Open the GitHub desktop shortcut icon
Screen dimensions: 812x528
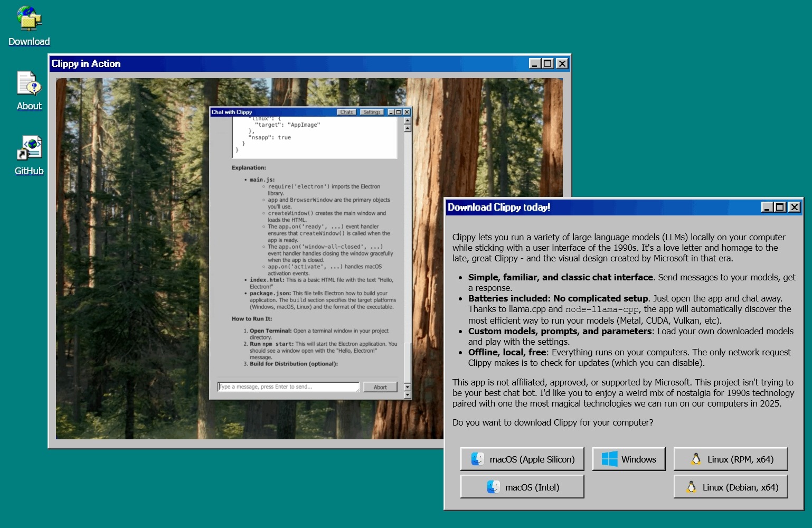[29, 156]
